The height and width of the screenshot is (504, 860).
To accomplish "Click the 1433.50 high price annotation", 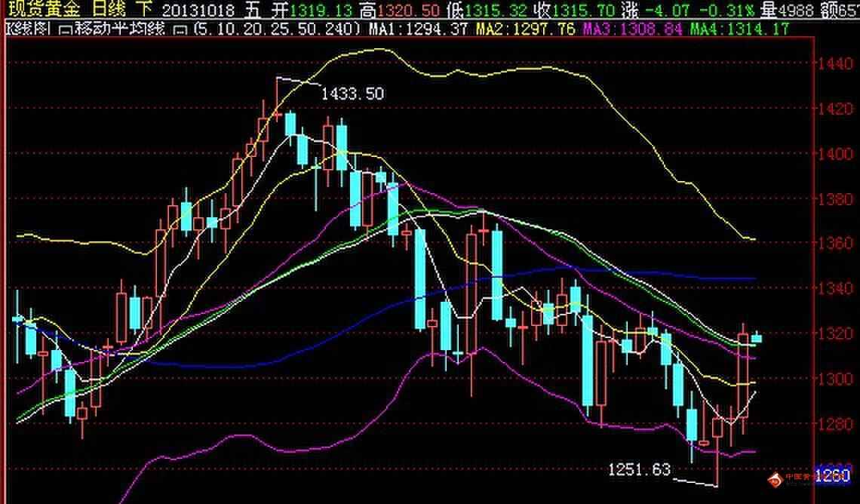I will point(352,94).
